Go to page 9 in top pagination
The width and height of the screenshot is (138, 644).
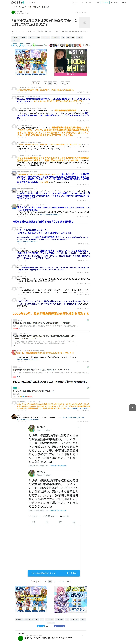[46, 83]
